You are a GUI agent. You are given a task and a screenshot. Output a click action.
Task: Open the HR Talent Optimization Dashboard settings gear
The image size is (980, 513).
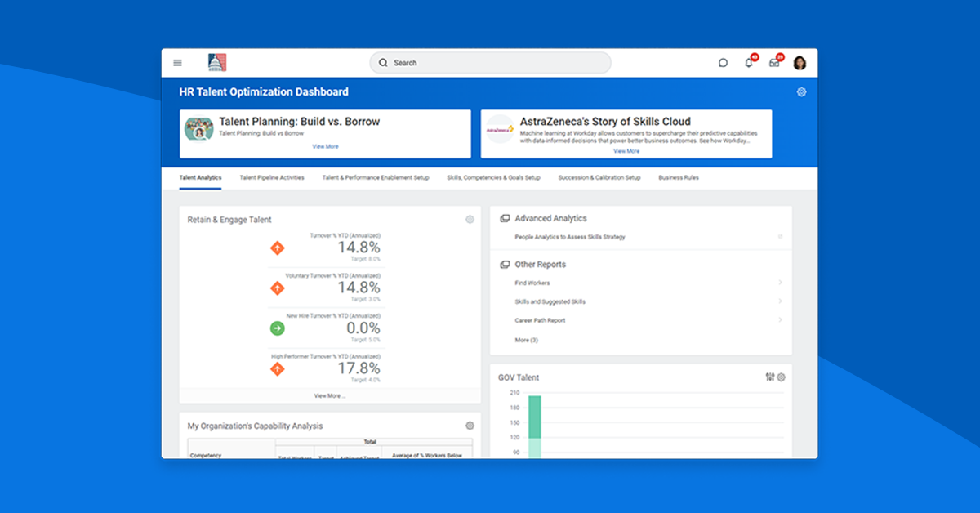pos(801,91)
